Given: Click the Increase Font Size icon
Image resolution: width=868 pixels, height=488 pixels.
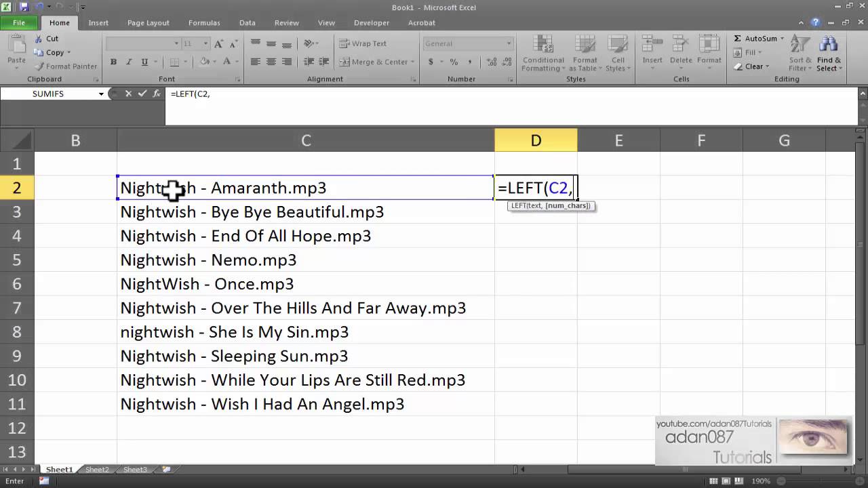Looking at the screenshot, I should [218, 43].
